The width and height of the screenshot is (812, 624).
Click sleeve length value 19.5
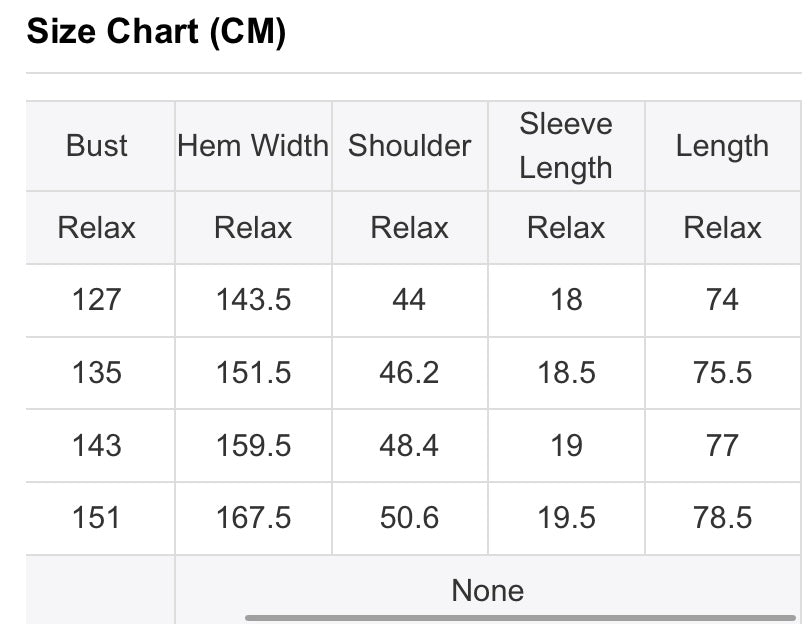(x=567, y=518)
